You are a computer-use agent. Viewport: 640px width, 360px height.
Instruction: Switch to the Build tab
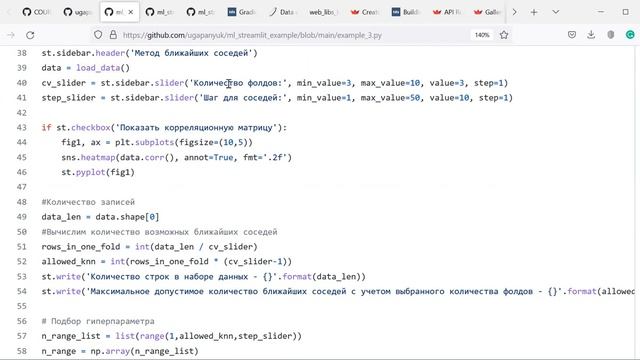(405, 12)
